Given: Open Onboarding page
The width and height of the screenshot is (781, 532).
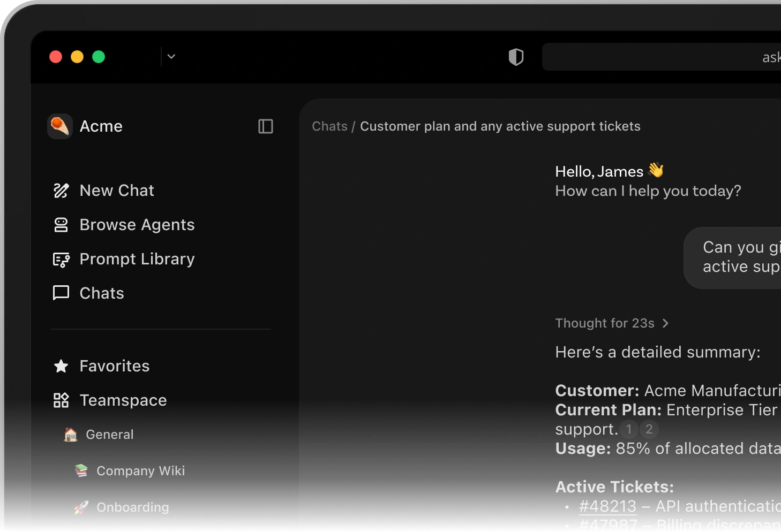Looking at the screenshot, I should coord(133,507).
